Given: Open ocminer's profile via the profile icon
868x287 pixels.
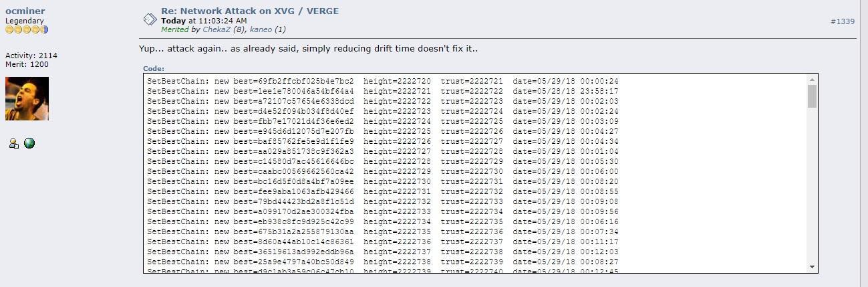Looking at the screenshot, I should [x=13, y=143].
